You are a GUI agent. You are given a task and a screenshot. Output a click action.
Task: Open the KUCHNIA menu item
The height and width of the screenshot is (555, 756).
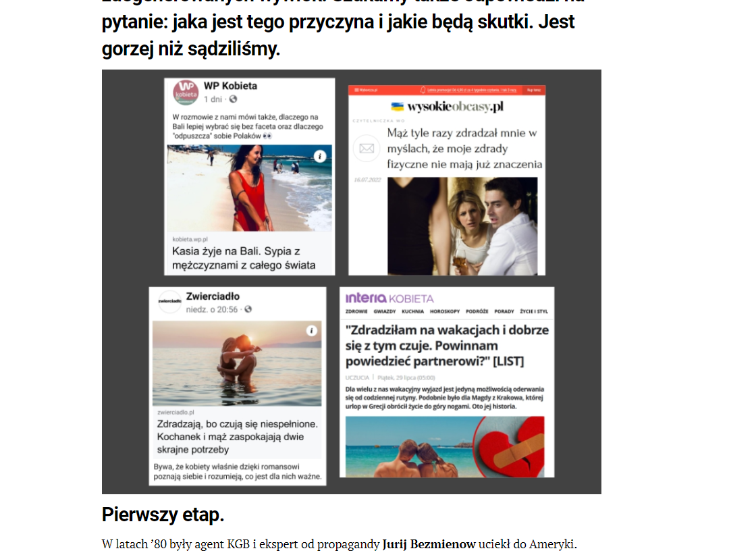(x=412, y=311)
